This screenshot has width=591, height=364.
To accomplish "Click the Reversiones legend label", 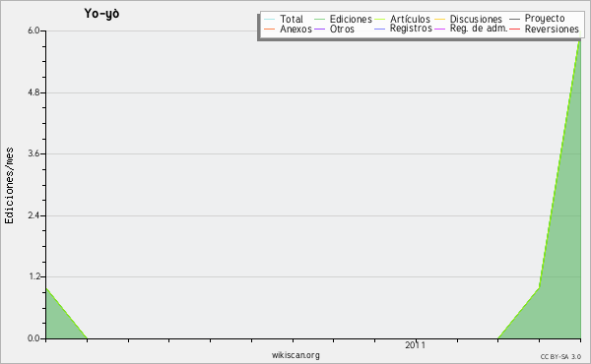I will [552, 29].
